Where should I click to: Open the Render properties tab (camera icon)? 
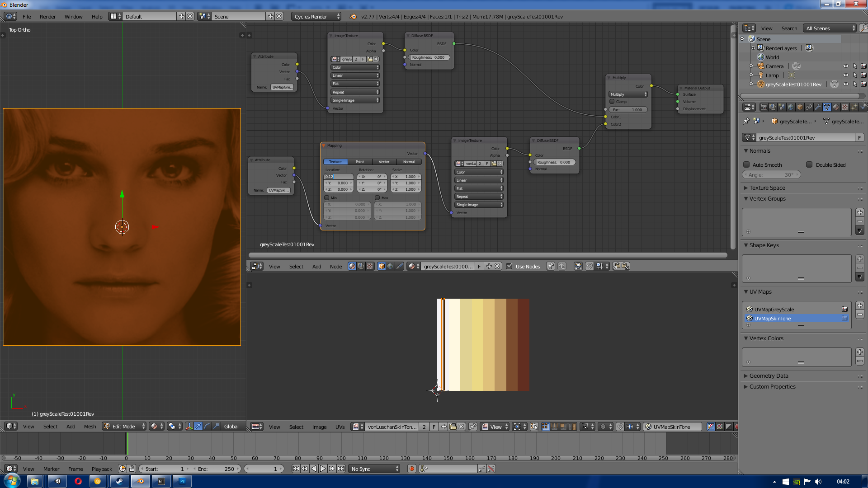(764, 107)
